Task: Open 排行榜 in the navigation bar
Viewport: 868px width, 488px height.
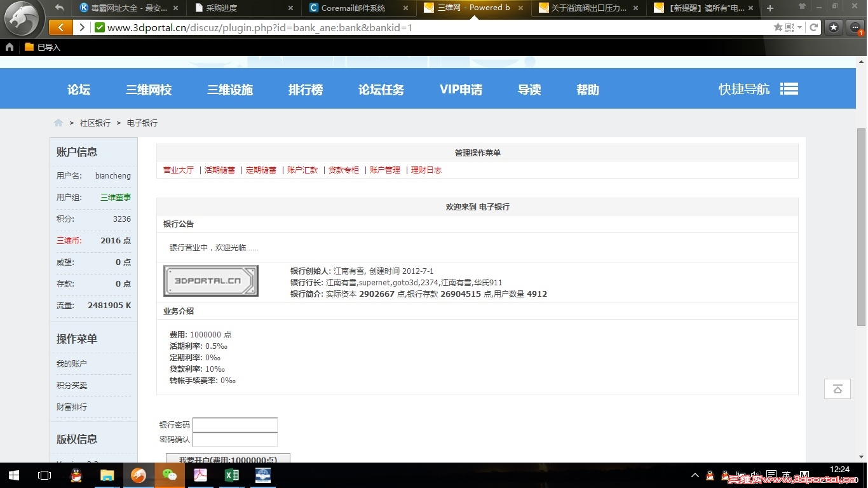Action: (306, 90)
